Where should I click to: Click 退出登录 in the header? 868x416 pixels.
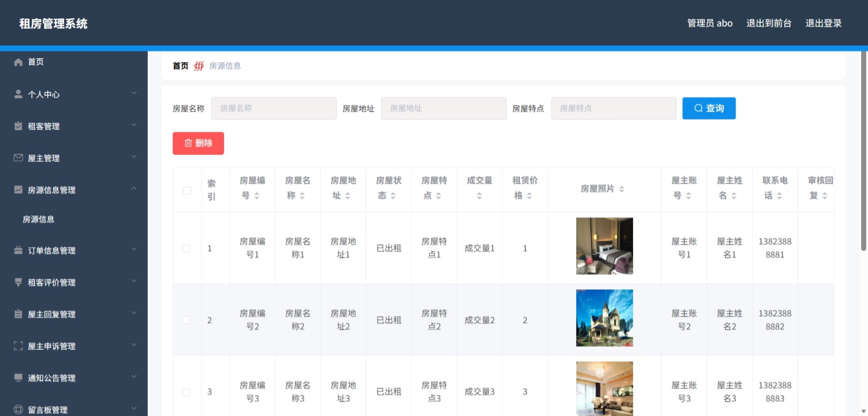823,23
